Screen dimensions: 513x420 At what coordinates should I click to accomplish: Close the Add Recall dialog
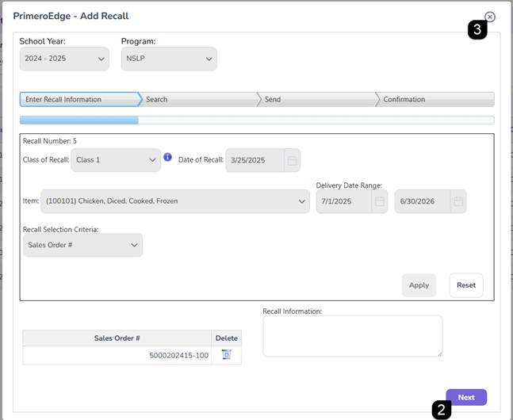point(489,17)
